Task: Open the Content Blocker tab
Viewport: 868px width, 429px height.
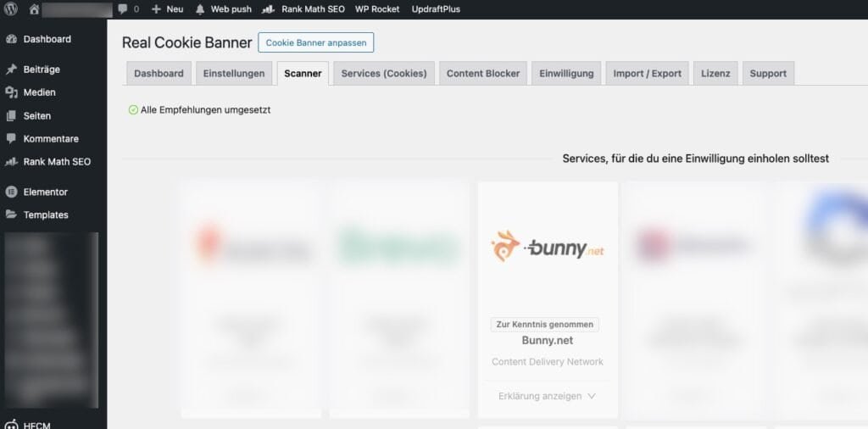Action: pos(482,74)
